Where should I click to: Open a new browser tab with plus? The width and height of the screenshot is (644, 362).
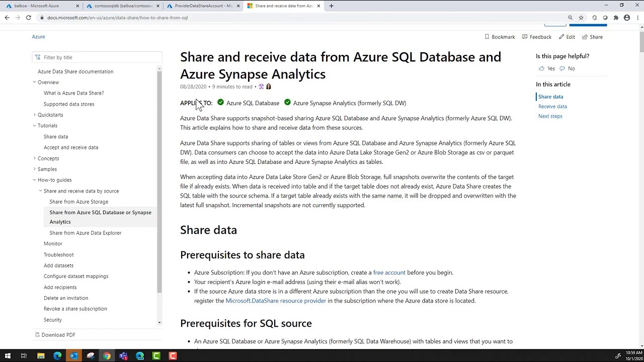(x=331, y=6)
